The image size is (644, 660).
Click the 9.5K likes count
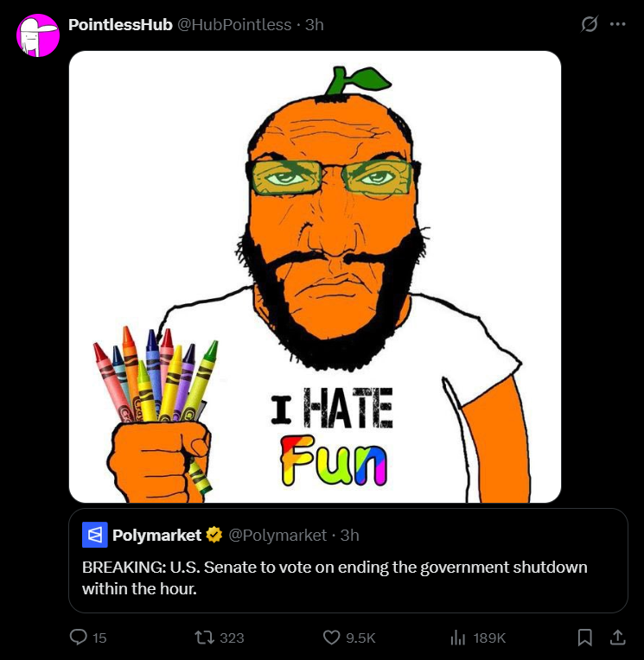360,638
